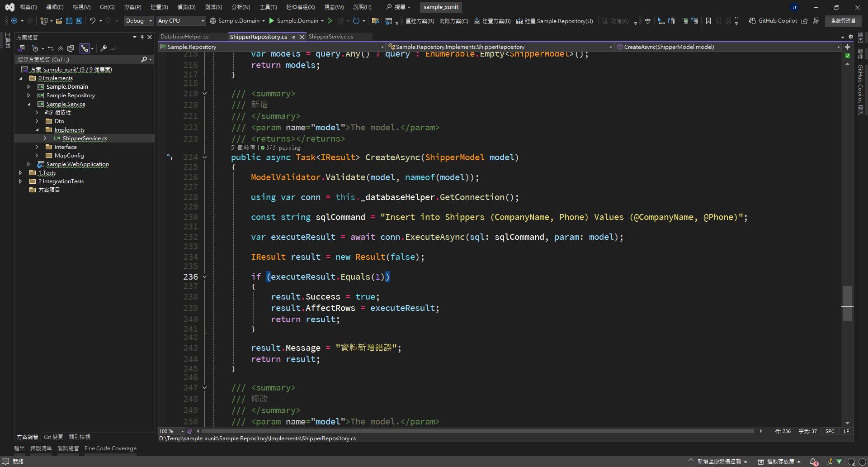Click the Save All toolbar icon
This screenshot has width=868, height=467.
[x=79, y=21]
